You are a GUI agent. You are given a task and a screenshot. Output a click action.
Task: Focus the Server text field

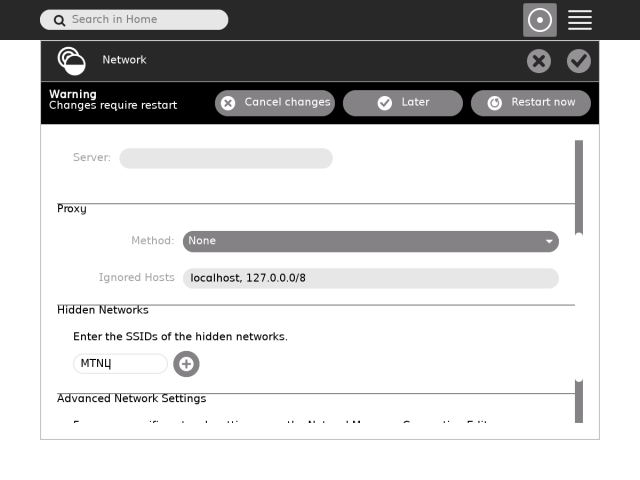[226, 158]
